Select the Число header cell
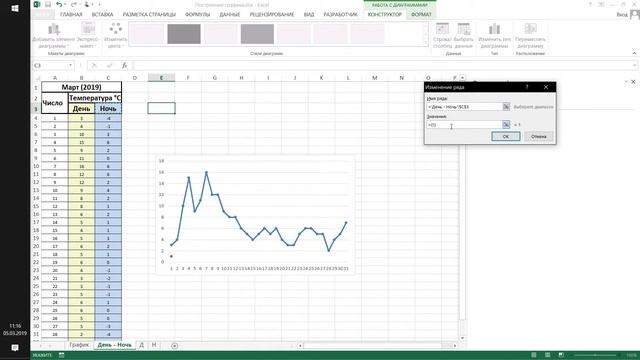The width and height of the screenshot is (640, 360). [x=55, y=103]
